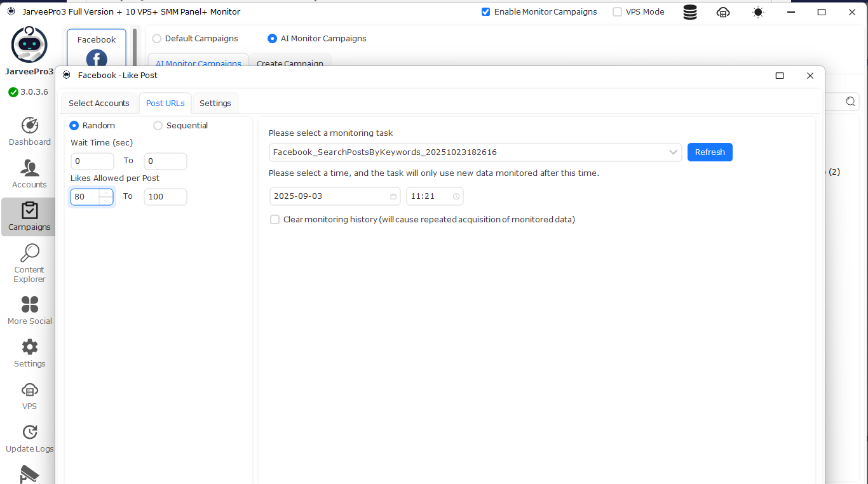This screenshot has height=484, width=868.
Task: Select the Sequential radio button
Action: [158, 126]
